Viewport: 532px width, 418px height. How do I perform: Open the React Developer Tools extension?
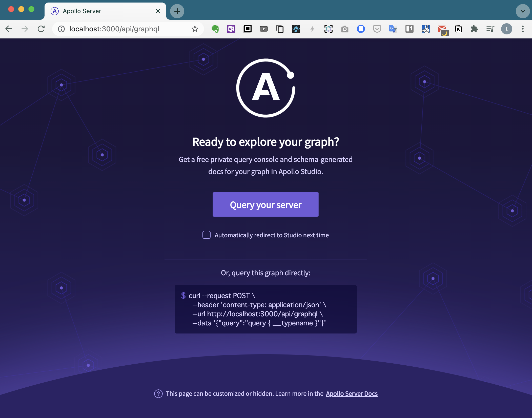(x=296, y=29)
